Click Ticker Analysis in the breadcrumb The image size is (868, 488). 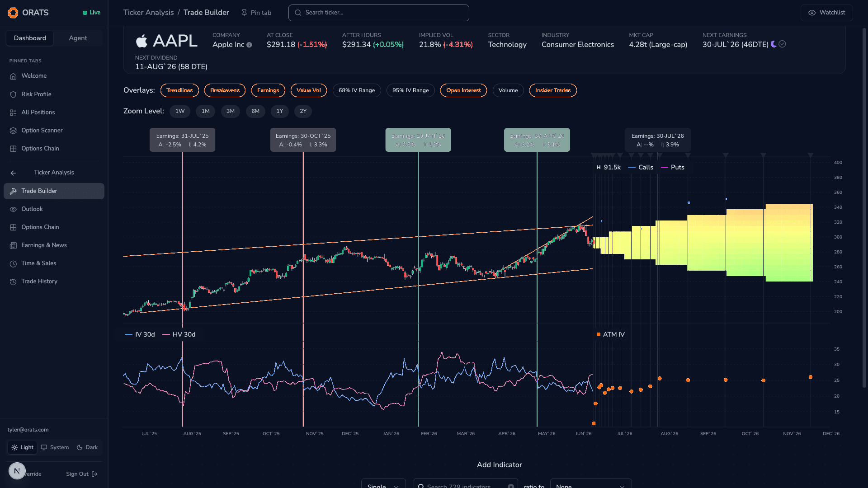pos(148,13)
